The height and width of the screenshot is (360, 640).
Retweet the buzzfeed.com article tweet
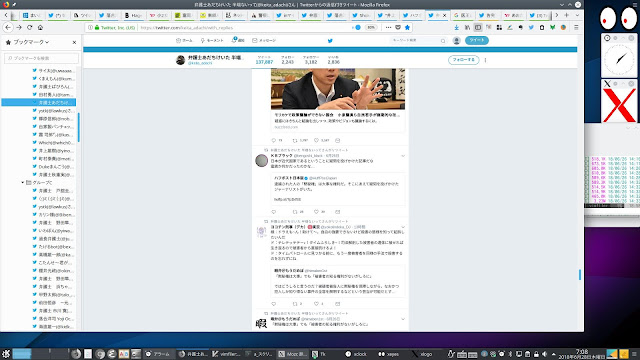coord(295,140)
